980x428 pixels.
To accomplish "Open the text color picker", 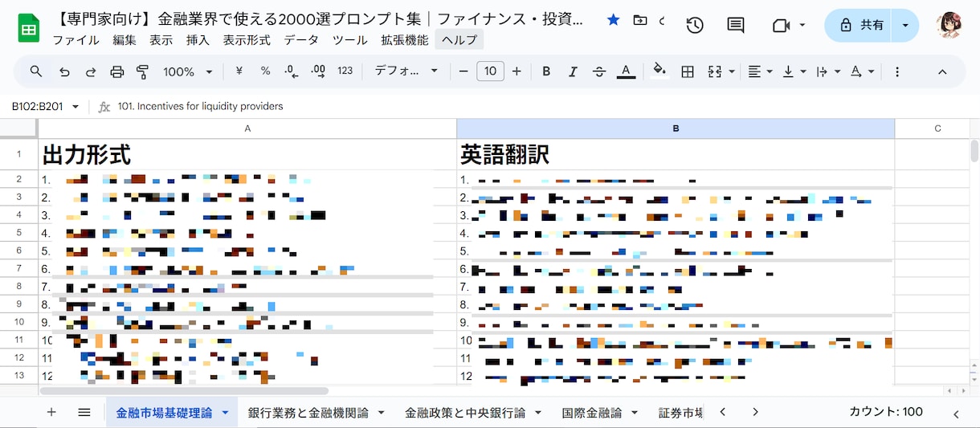I will point(627,71).
